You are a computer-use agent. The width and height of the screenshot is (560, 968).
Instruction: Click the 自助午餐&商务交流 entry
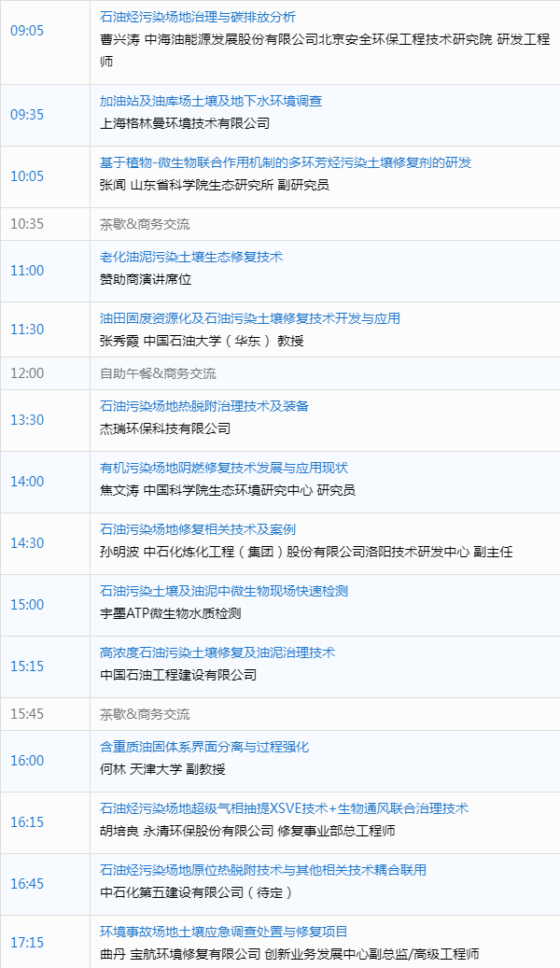point(158,373)
